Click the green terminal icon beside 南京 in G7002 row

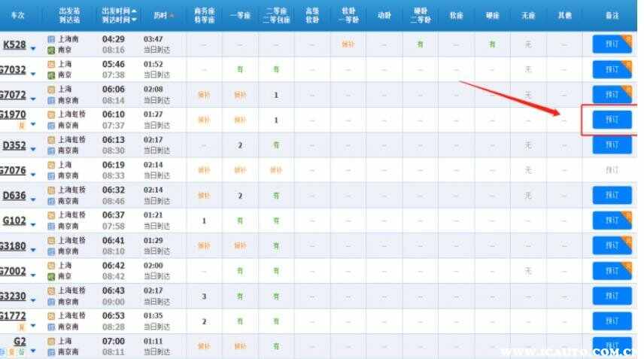coord(51,277)
